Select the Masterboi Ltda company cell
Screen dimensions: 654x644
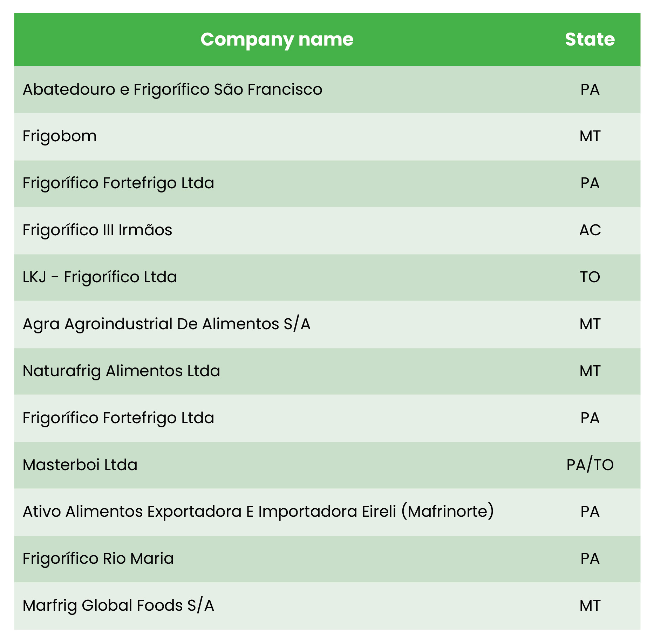(80, 465)
